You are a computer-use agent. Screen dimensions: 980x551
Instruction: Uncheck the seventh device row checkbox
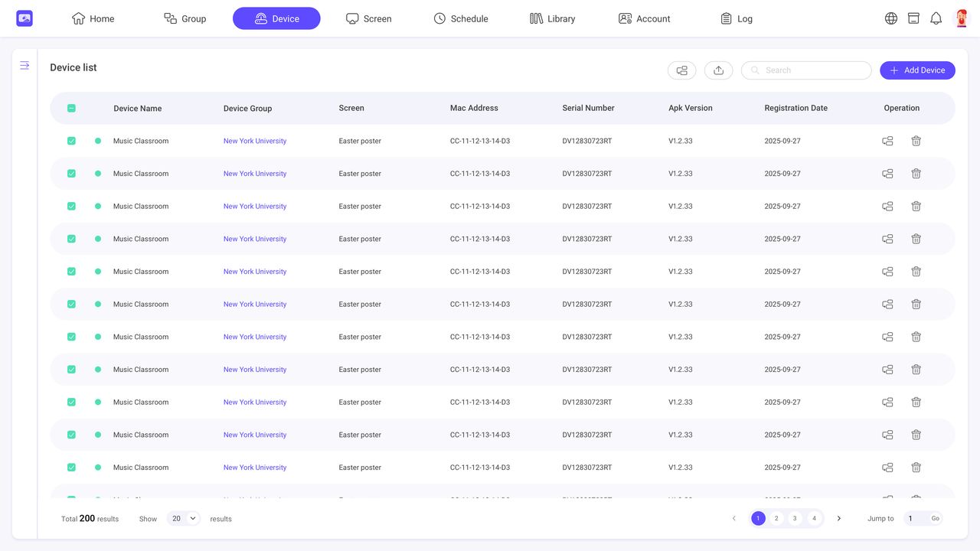coord(71,337)
